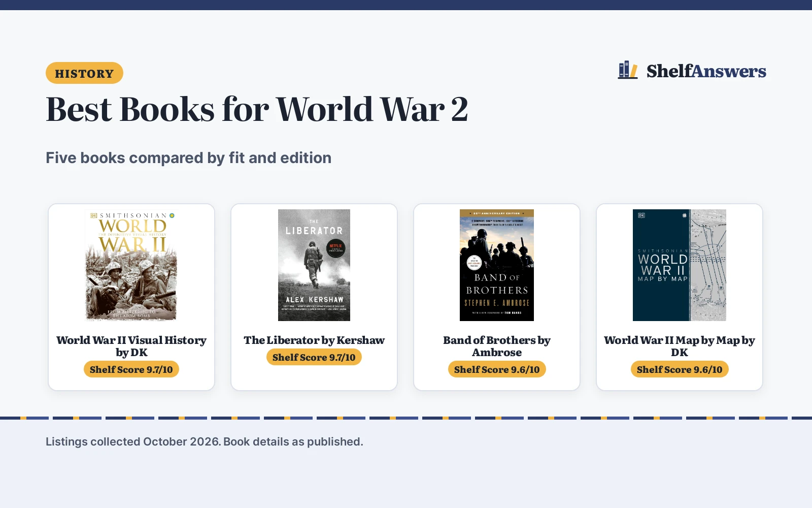Click title World War II Visual History by DK
812x508 pixels.
131,346
